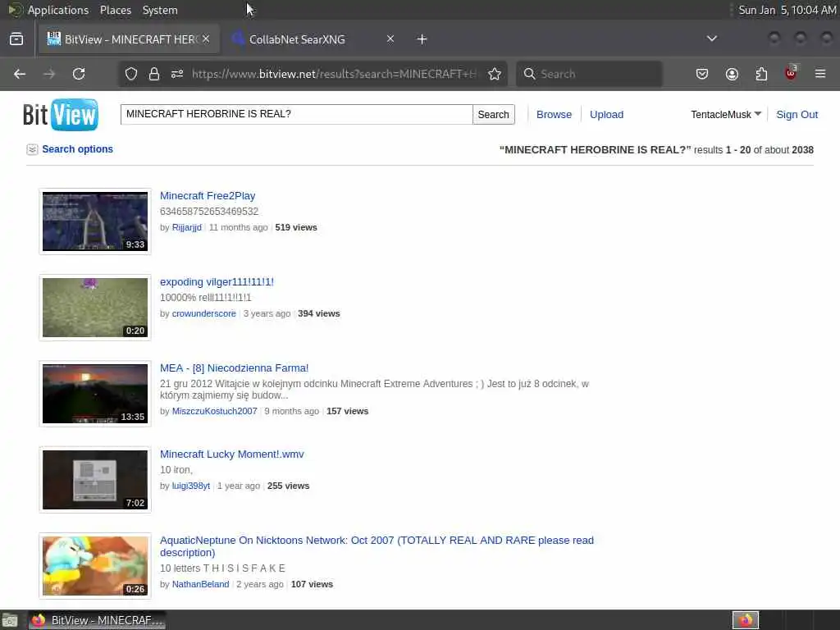Open the red uBlock extension icon
The image size is (840, 630).
791,73
